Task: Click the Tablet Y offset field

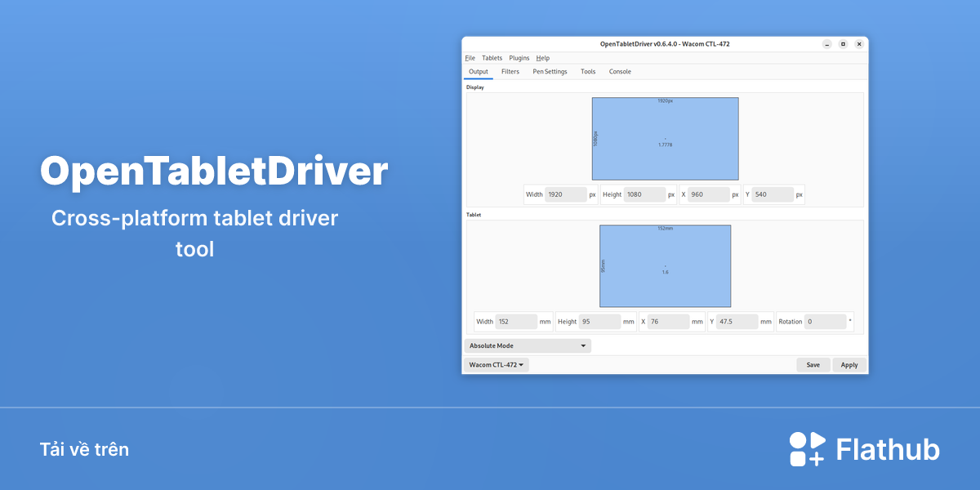Action: (x=737, y=322)
